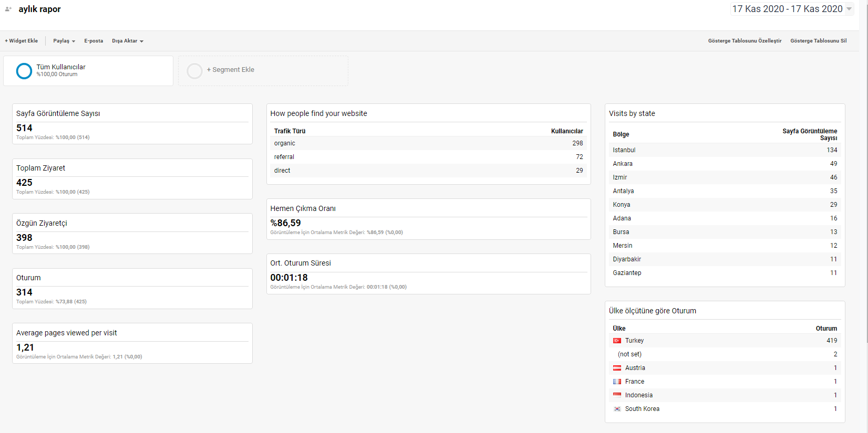868x433 pixels.
Task: Select the Antalya row
Action: [725, 191]
